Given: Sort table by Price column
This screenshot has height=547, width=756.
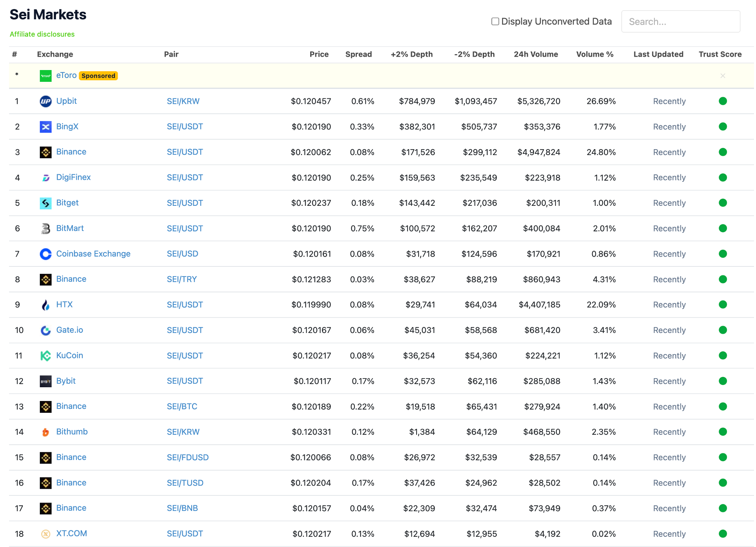Looking at the screenshot, I should point(319,54).
